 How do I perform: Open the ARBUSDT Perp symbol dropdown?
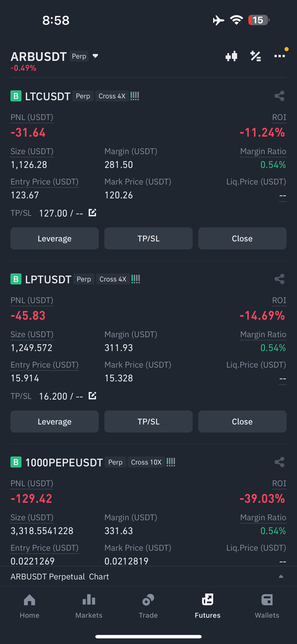click(95, 56)
